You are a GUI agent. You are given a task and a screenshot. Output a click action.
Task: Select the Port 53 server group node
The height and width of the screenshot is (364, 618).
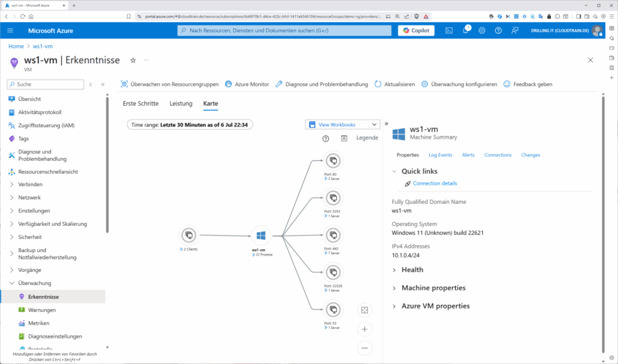334,310
